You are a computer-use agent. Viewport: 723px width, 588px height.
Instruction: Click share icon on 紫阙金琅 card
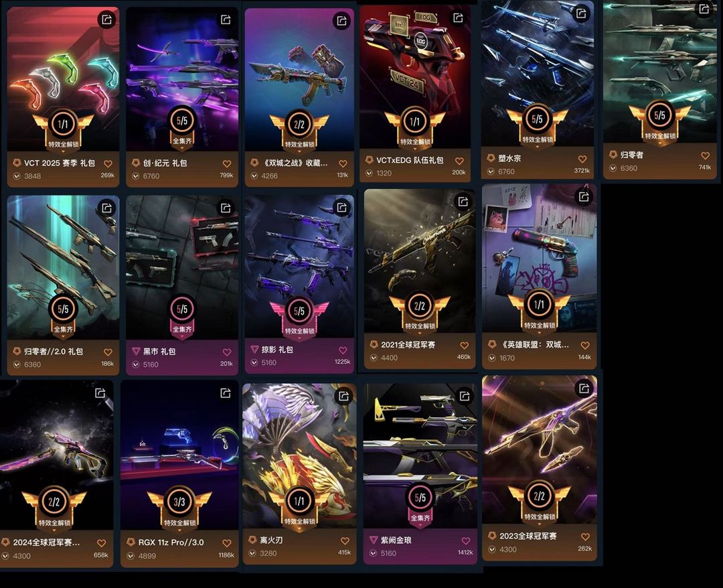coord(465,396)
